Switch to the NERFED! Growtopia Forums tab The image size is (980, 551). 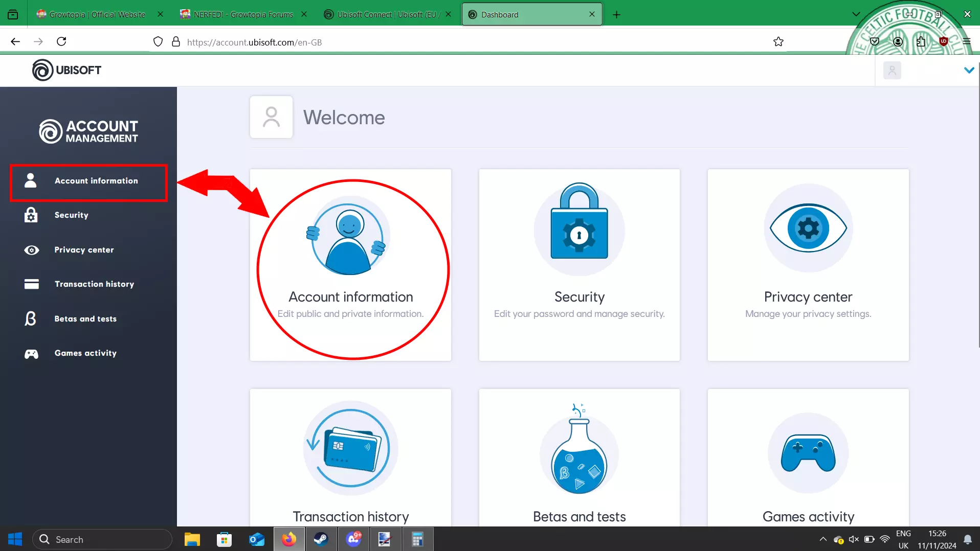pos(243,14)
